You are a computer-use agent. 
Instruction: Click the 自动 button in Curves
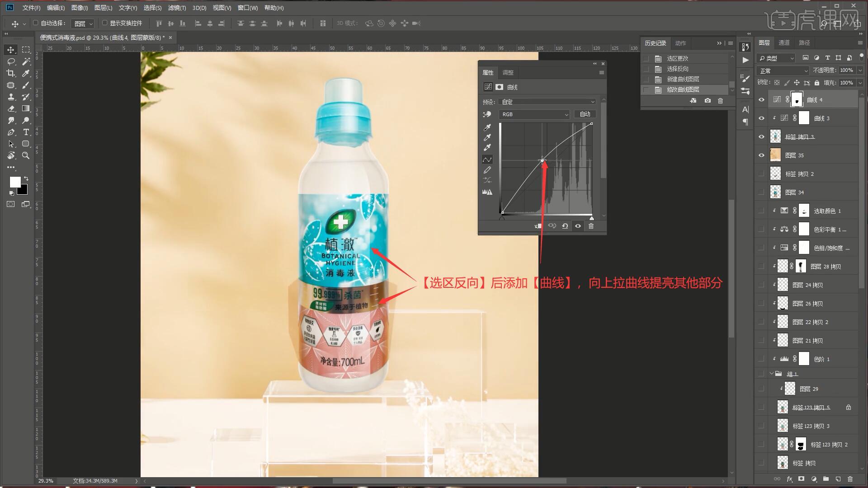(x=585, y=114)
